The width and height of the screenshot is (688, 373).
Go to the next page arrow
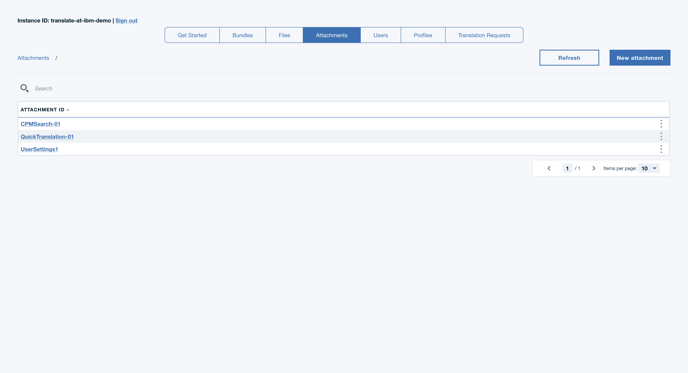[x=594, y=168]
